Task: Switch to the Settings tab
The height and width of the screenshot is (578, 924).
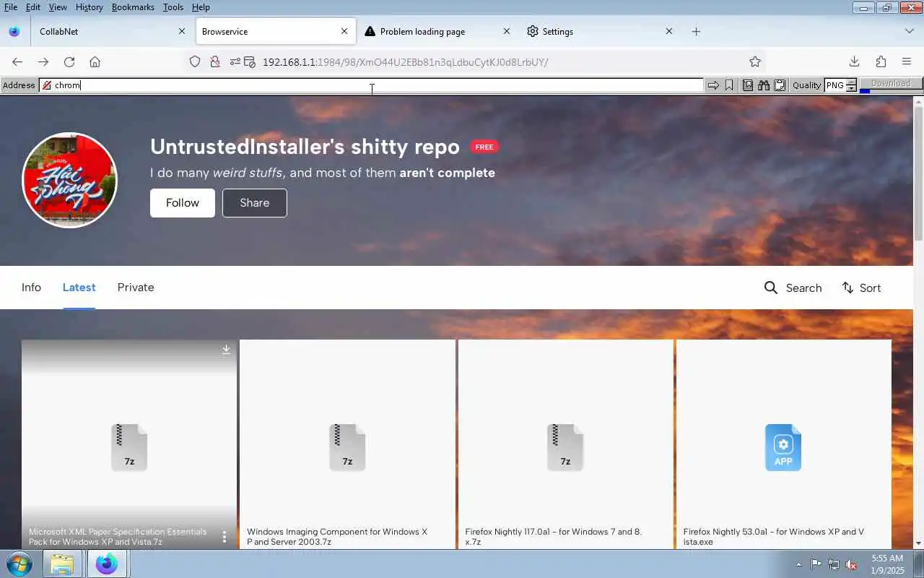Action: click(599, 32)
